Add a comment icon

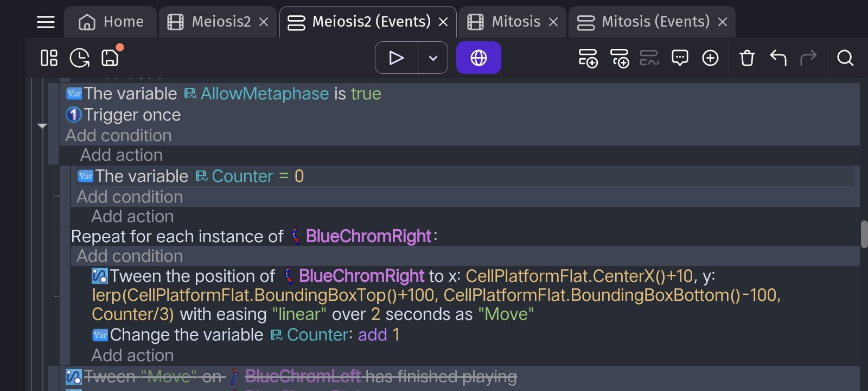680,58
